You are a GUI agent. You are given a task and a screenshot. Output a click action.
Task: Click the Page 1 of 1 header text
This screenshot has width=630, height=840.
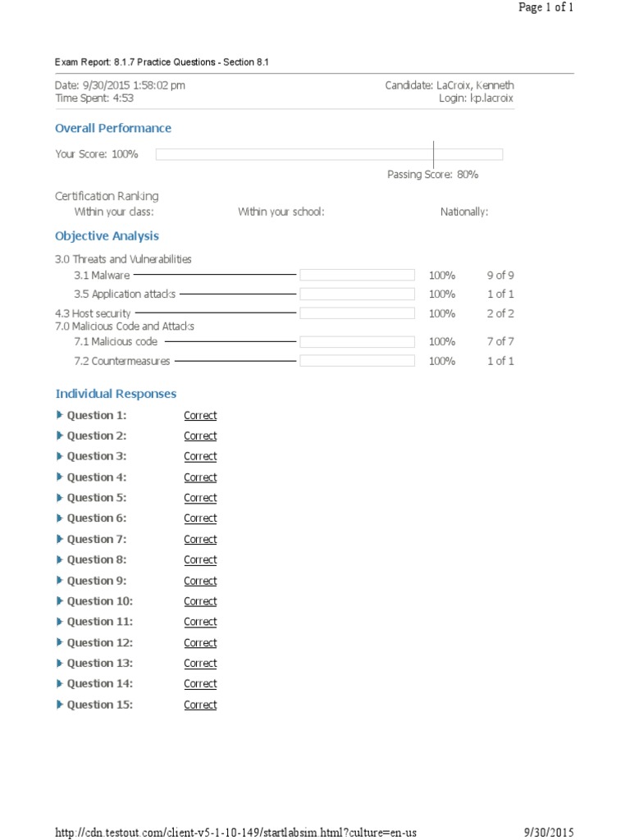546,7
